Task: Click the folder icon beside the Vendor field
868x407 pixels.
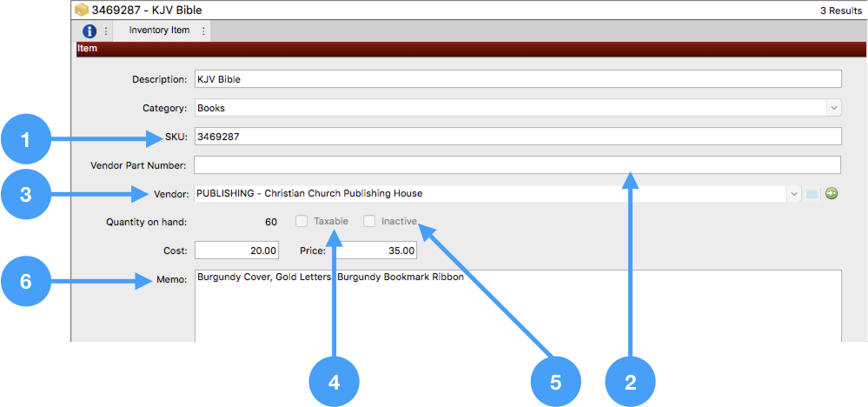Action: pos(812,194)
